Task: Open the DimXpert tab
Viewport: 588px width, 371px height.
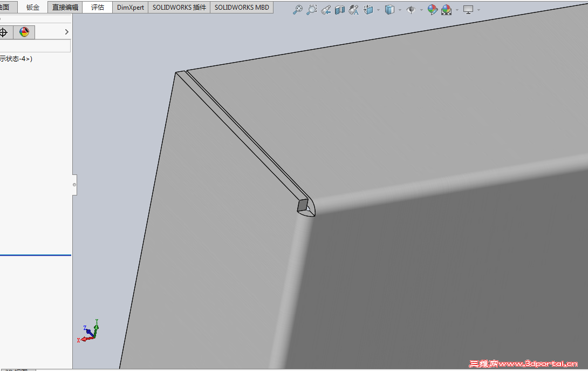Action: click(130, 7)
